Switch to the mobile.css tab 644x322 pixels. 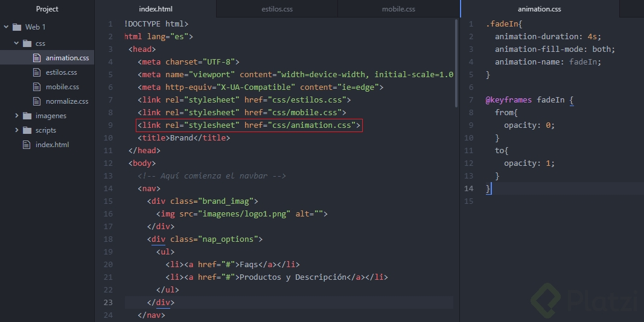click(x=398, y=9)
